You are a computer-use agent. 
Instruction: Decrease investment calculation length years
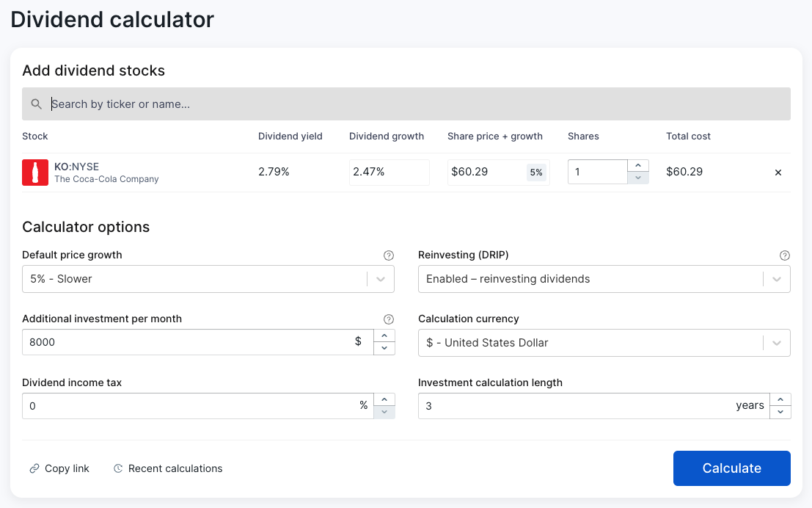click(x=780, y=412)
